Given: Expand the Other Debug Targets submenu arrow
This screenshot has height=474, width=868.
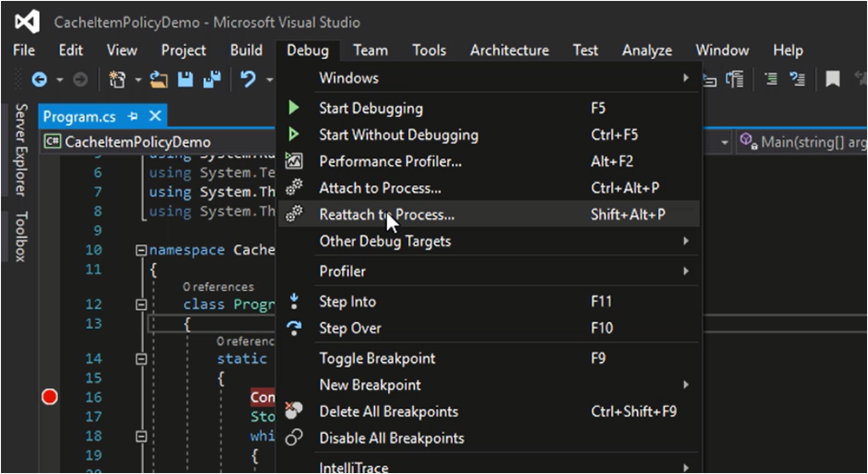Looking at the screenshot, I should point(686,240).
